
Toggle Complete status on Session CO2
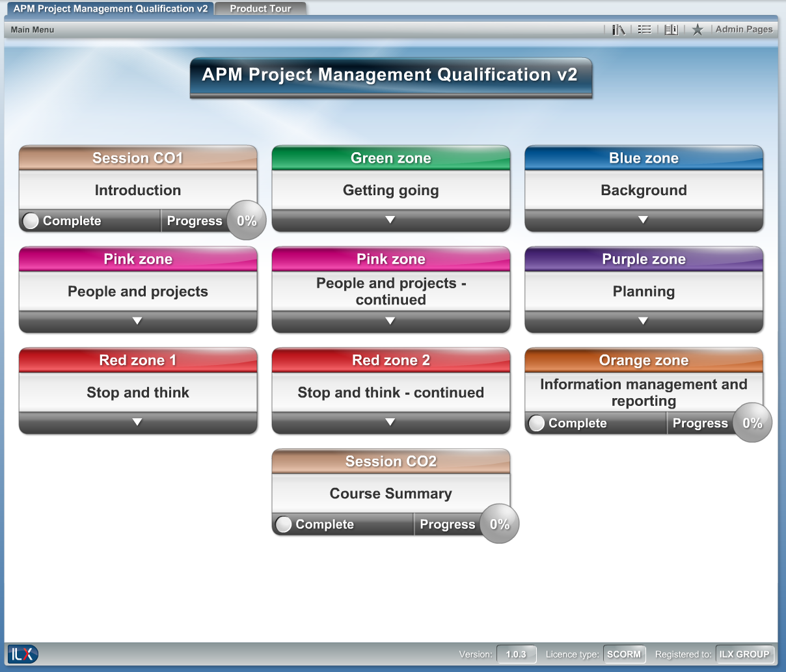pyautogui.click(x=283, y=524)
